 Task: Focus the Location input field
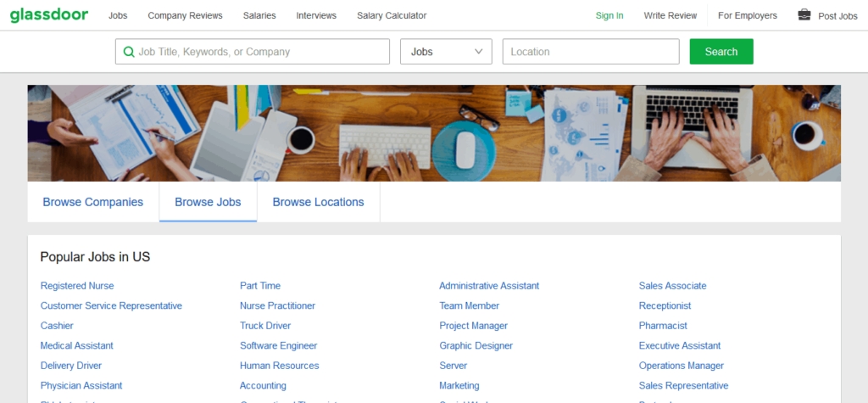(x=591, y=52)
